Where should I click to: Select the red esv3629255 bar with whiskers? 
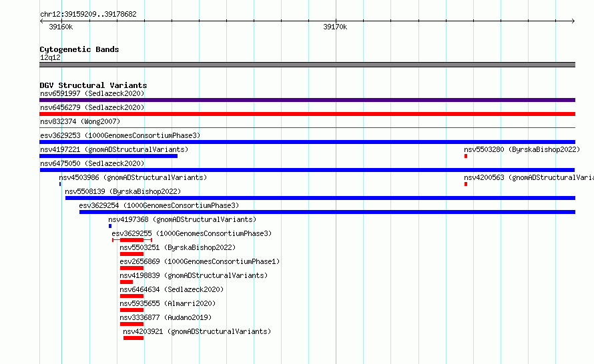(x=132, y=240)
